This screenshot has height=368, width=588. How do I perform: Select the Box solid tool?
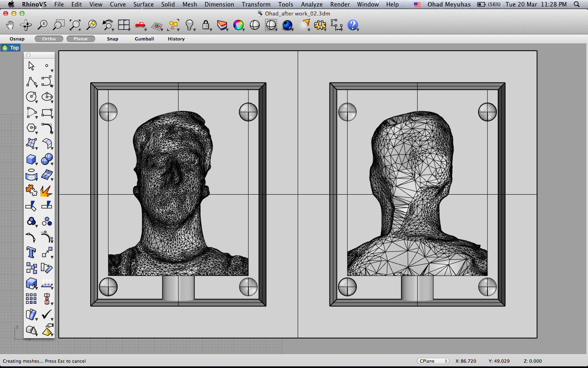31,159
